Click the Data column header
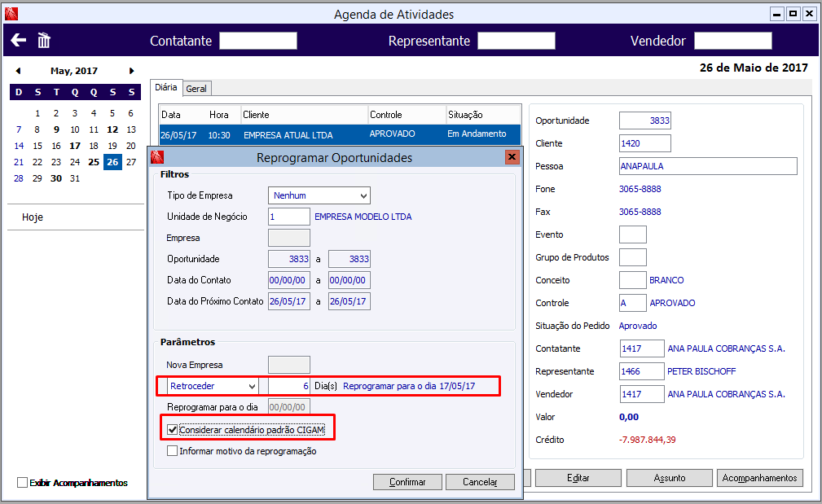This screenshot has height=504, width=822. pos(171,115)
